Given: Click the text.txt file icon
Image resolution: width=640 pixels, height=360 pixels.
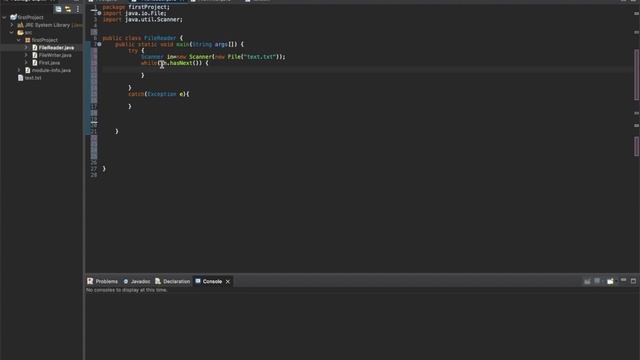Looking at the screenshot, I should tap(20, 78).
